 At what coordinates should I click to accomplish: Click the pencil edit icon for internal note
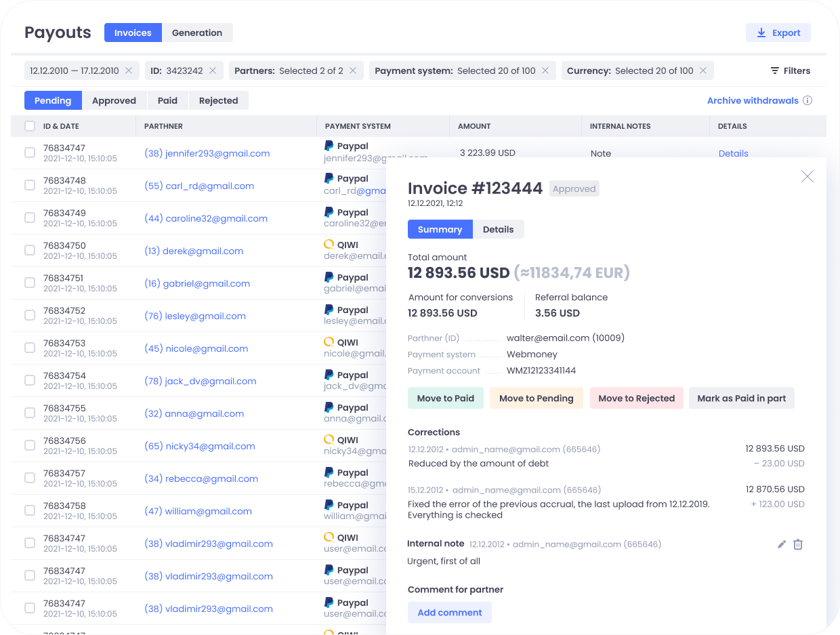[782, 544]
